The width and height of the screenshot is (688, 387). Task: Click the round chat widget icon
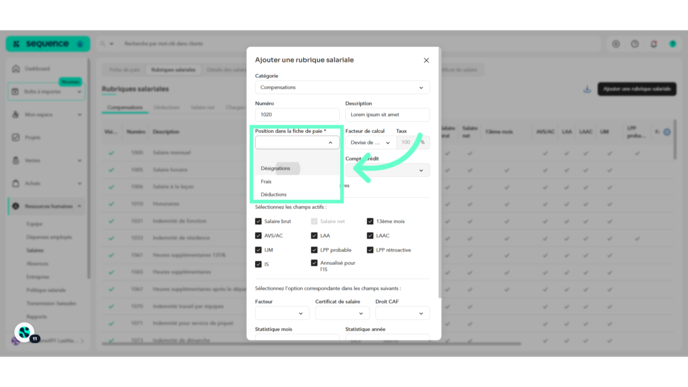click(x=24, y=333)
